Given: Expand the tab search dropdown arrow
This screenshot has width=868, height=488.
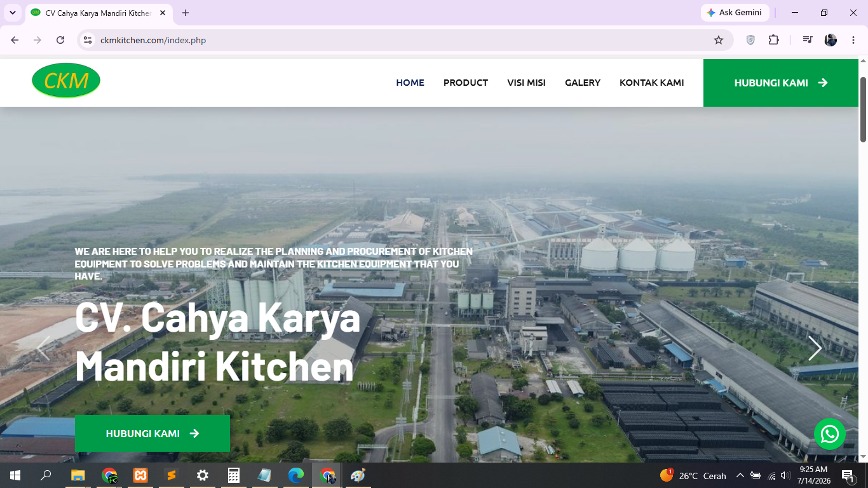Looking at the screenshot, I should [x=12, y=13].
